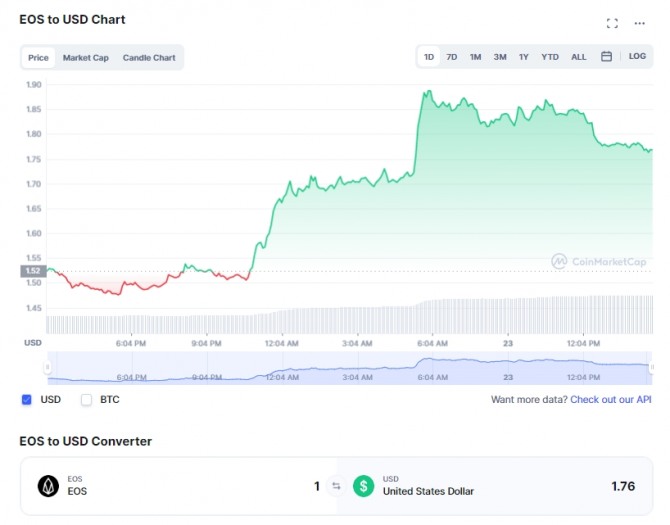Click the green US Dollar icon
This screenshot has width=670, height=525.
(x=364, y=487)
